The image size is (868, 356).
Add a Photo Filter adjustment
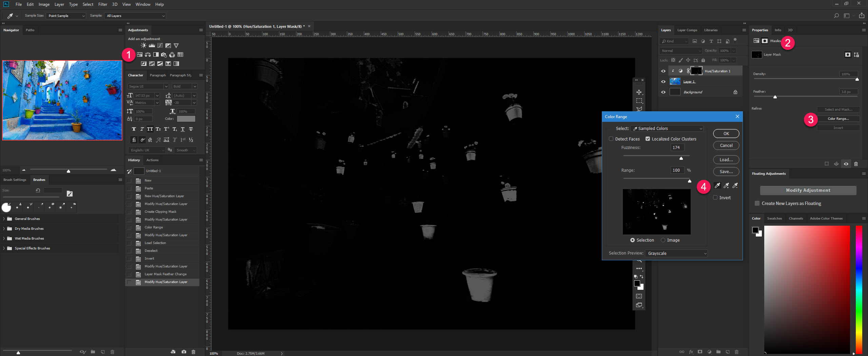pyautogui.click(x=164, y=55)
